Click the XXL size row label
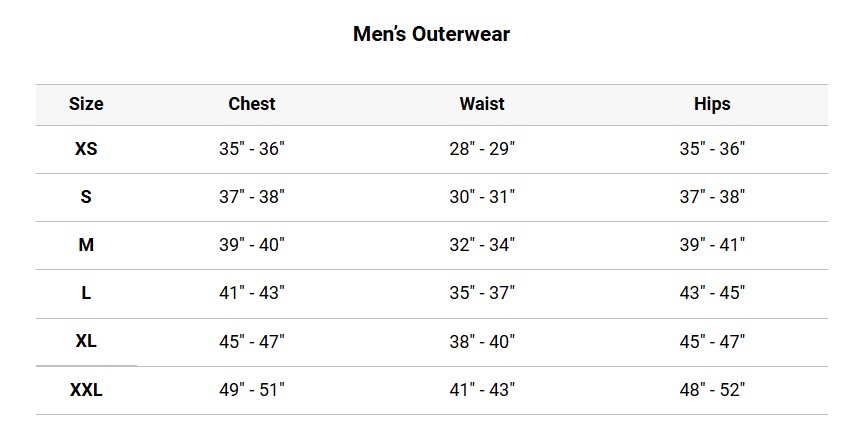The height and width of the screenshot is (442, 862). click(86, 390)
